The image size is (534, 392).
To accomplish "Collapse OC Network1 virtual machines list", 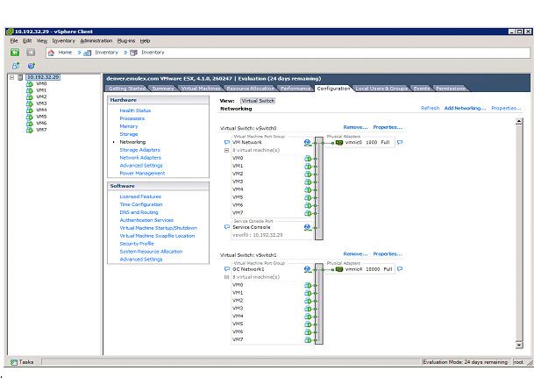I will click(x=226, y=277).
